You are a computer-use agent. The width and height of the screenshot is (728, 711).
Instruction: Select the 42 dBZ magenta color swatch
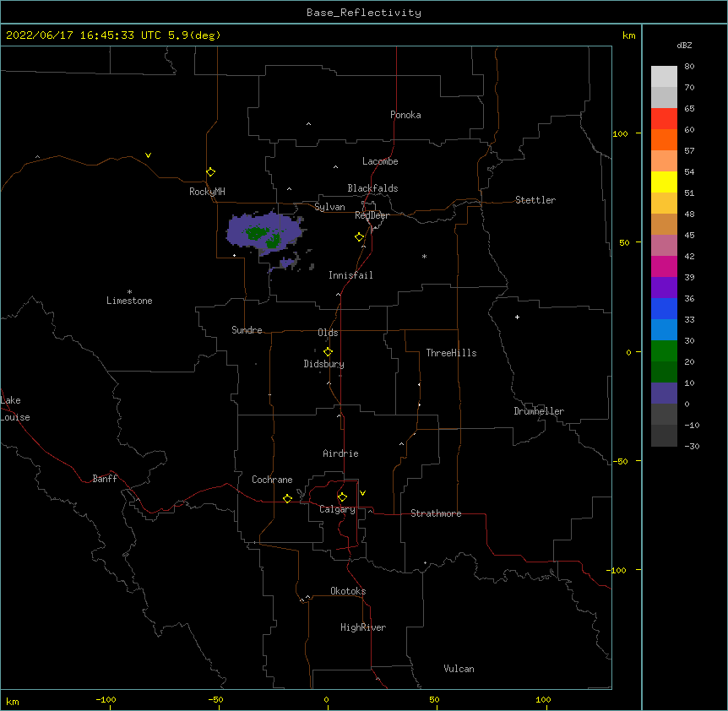[664, 266]
